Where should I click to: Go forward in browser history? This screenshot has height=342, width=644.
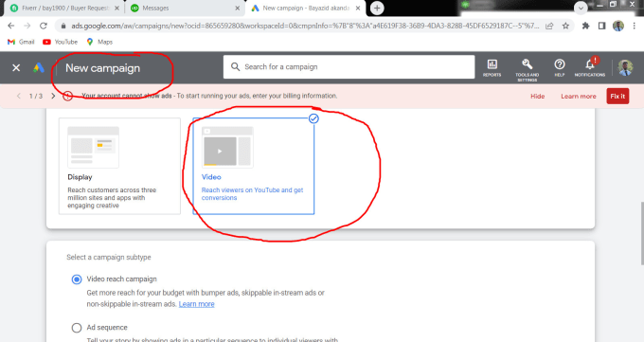(x=27, y=26)
